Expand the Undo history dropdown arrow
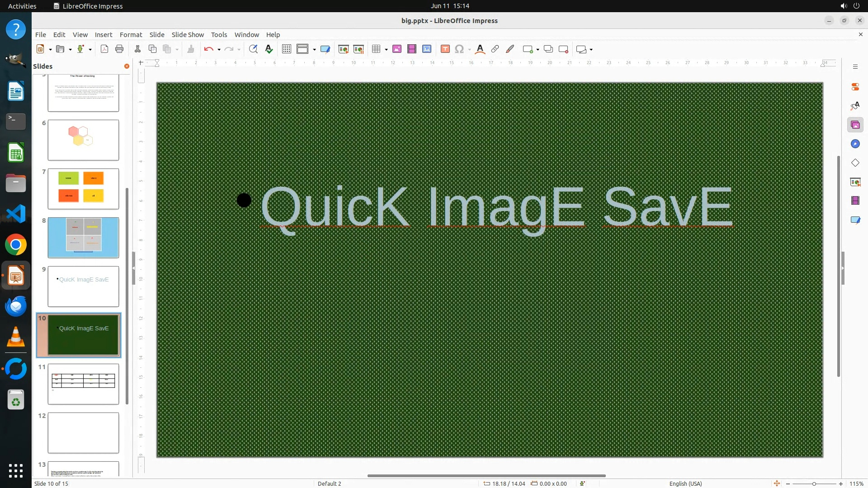The height and width of the screenshot is (488, 868). point(219,49)
